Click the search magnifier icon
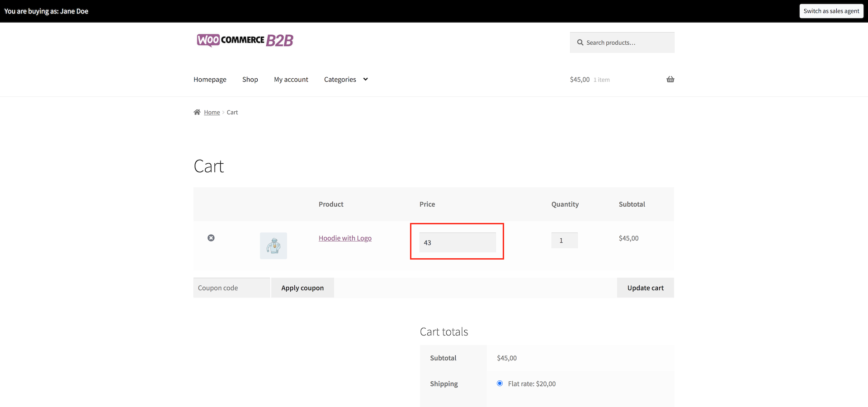 580,42
